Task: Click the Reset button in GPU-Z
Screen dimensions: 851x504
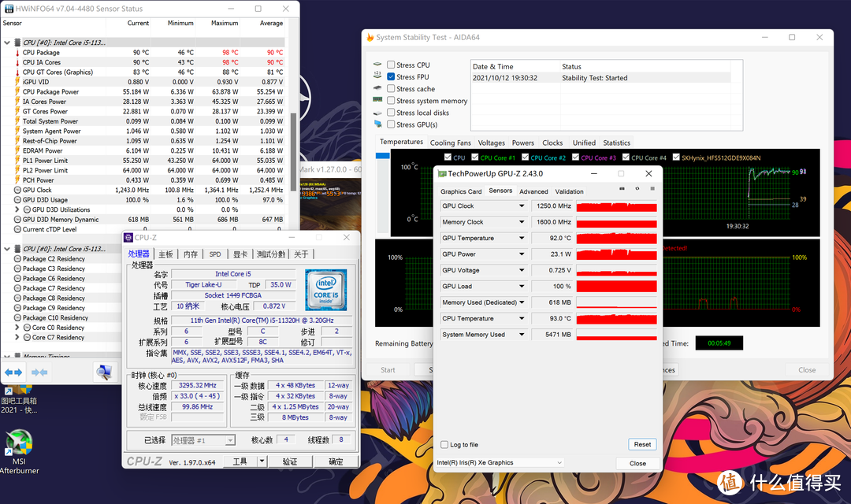Action: coord(642,444)
